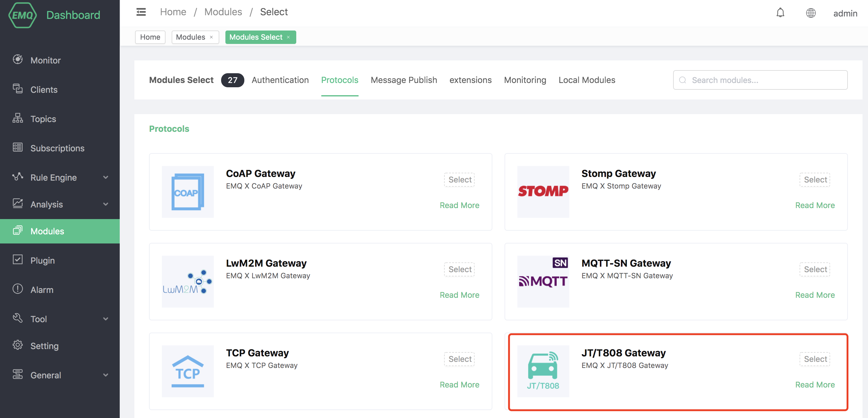
Task: Switch to the Authentication tab
Action: click(x=280, y=80)
